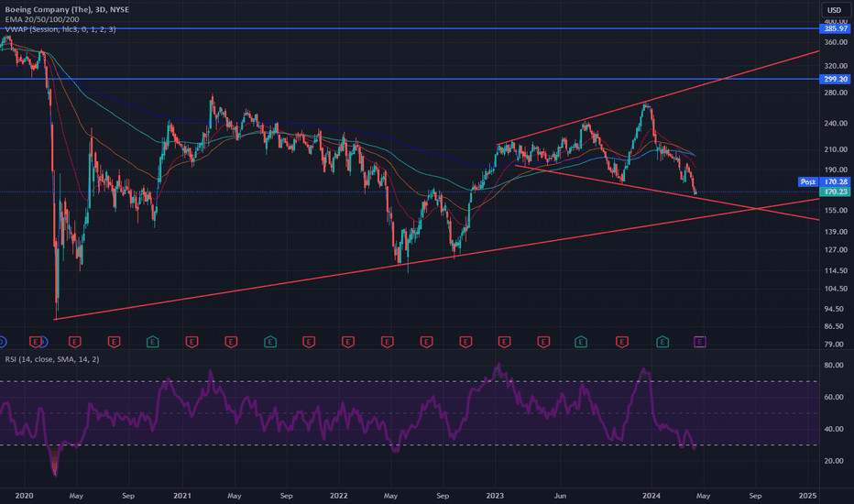
Task: Click the 94.50 price axis value
Action: pyautogui.click(x=836, y=309)
